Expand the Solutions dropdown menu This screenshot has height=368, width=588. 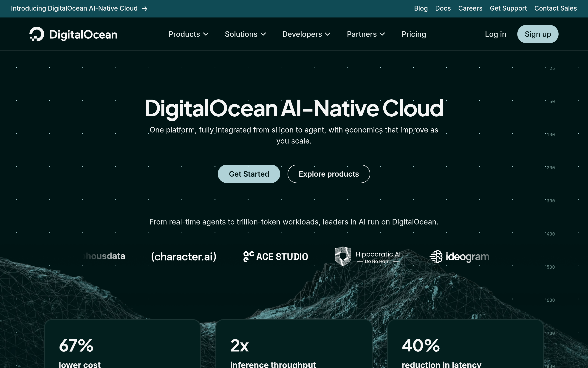(245, 34)
